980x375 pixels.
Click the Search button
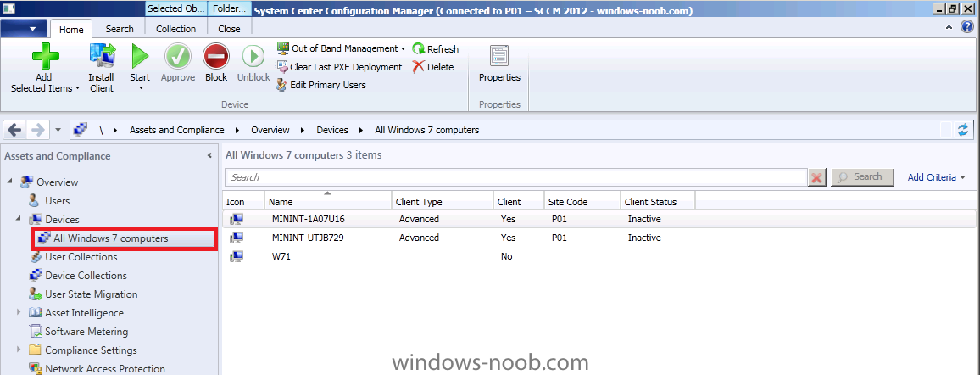click(x=861, y=176)
